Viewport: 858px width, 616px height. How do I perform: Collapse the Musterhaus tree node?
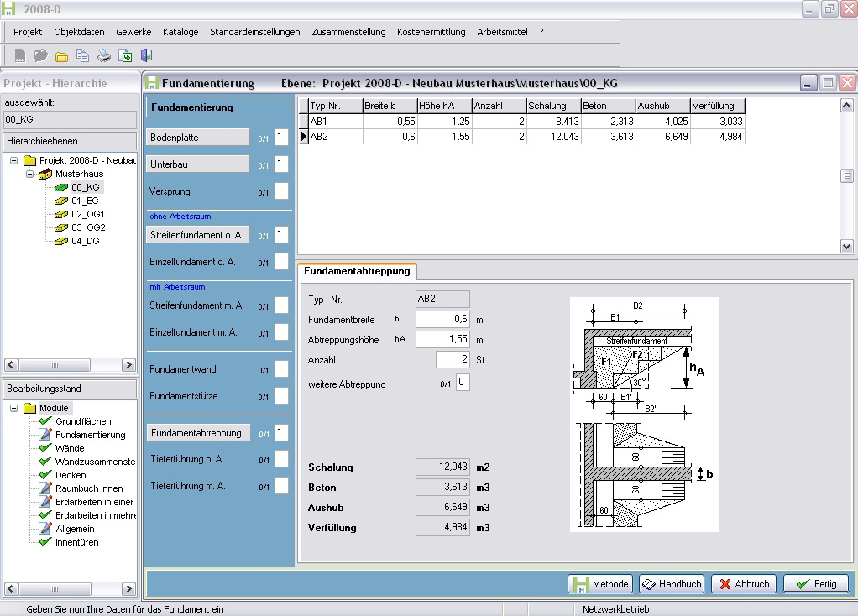(x=29, y=174)
